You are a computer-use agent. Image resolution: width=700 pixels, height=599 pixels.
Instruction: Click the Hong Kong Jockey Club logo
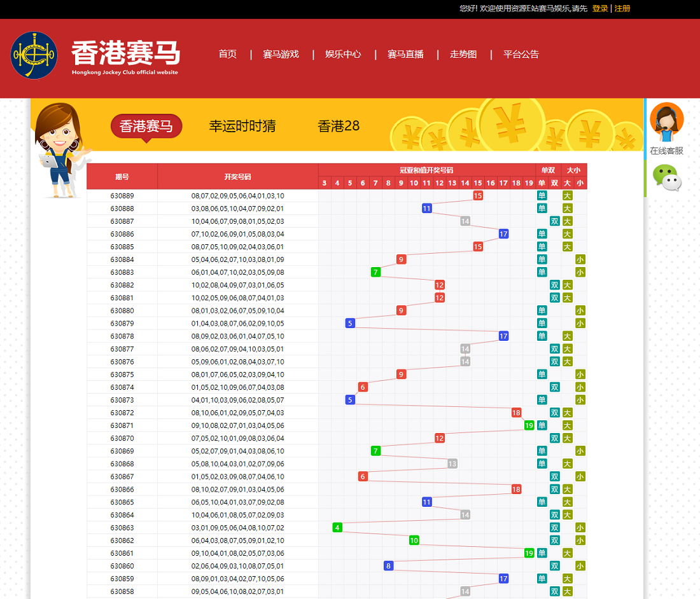click(34, 55)
